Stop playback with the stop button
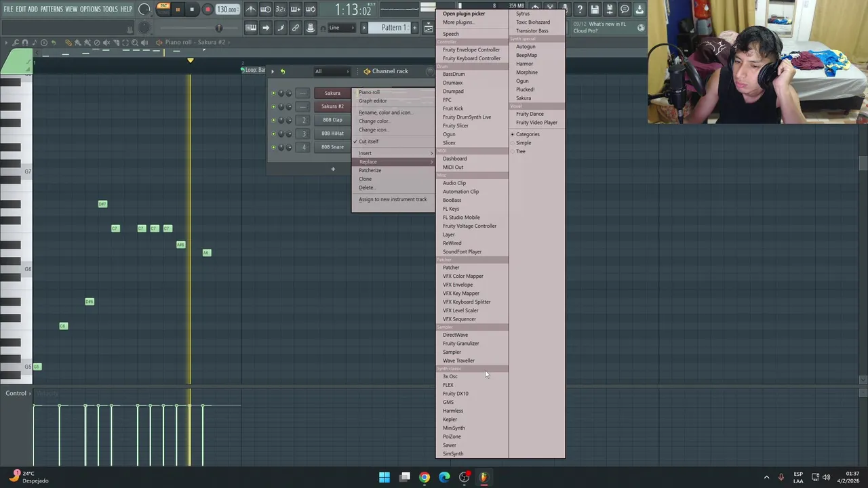 click(192, 9)
